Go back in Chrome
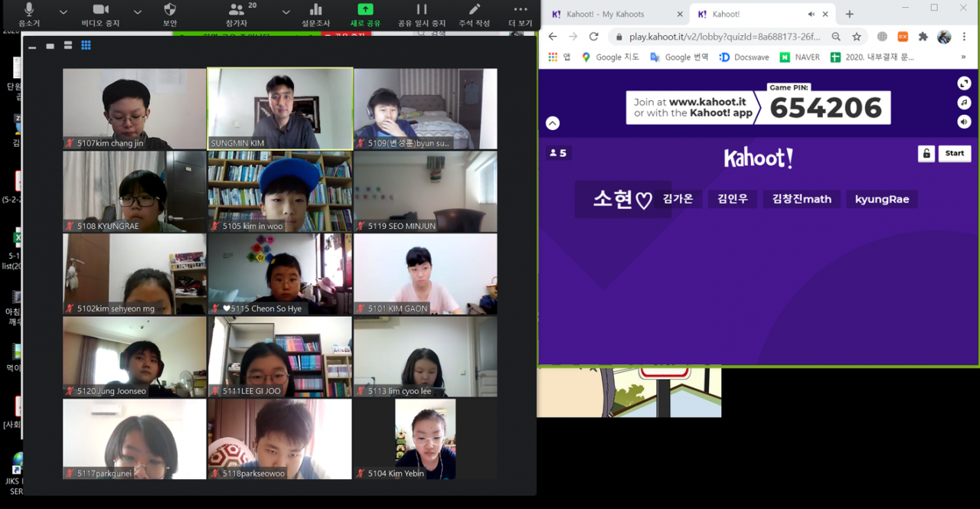Screen dimensions: 980x509 [x=553, y=37]
